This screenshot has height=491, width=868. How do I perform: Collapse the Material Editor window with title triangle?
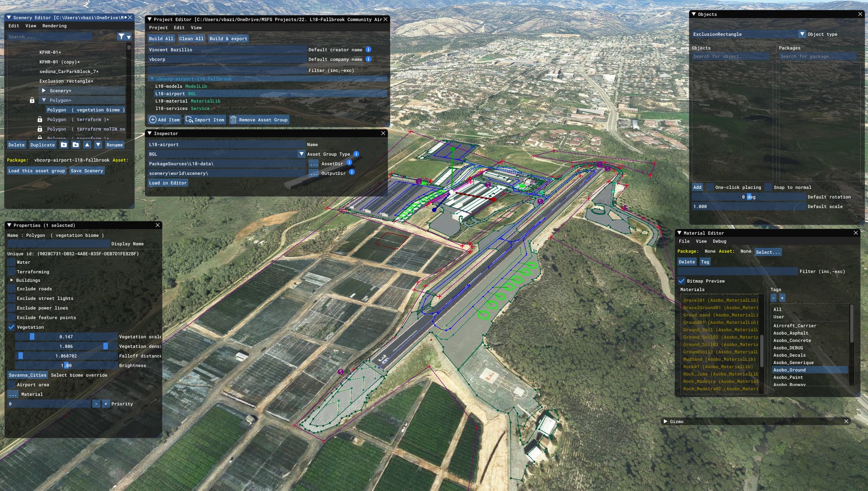pyautogui.click(x=679, y=233)
